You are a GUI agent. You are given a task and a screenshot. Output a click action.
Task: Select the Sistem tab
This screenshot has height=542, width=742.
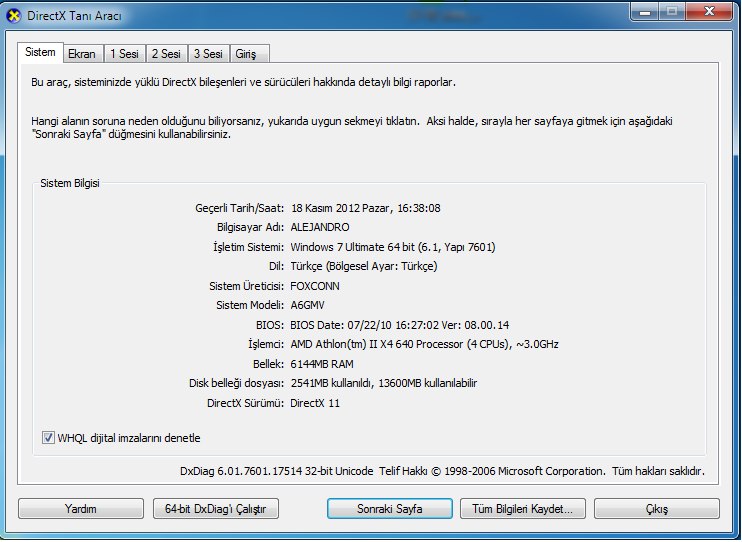[x=40, y=52]
